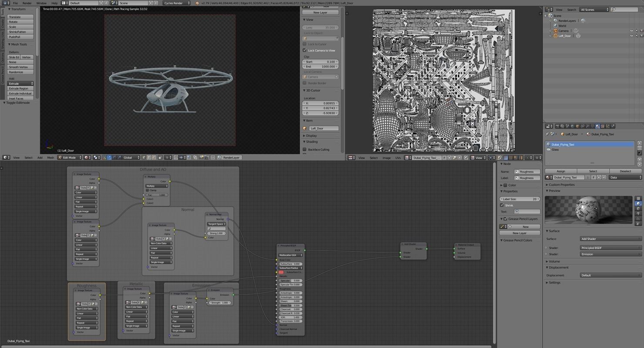Expand the Settings panel
This screenshot has height=348, width=644.
click(x=554, y=283)
